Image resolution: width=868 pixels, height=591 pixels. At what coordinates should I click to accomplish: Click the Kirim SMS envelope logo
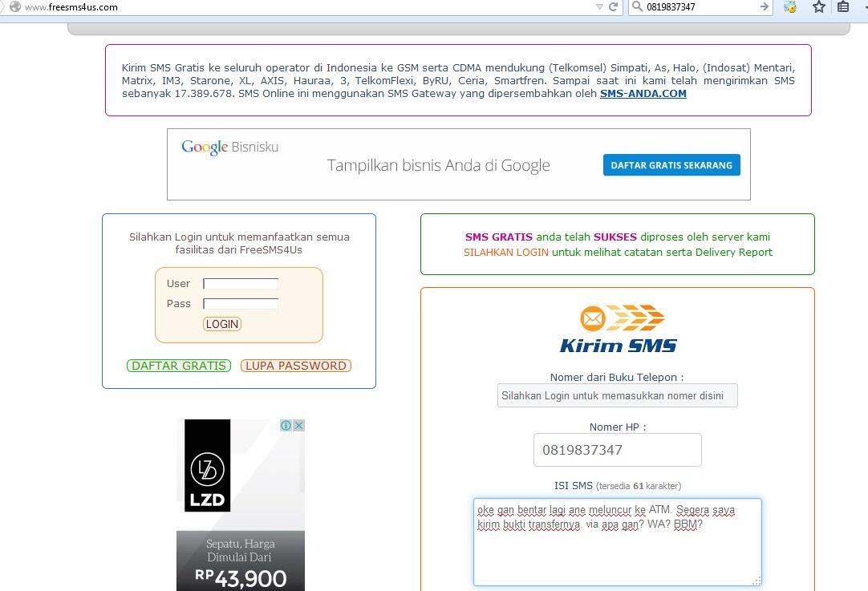tap(622, 318)
